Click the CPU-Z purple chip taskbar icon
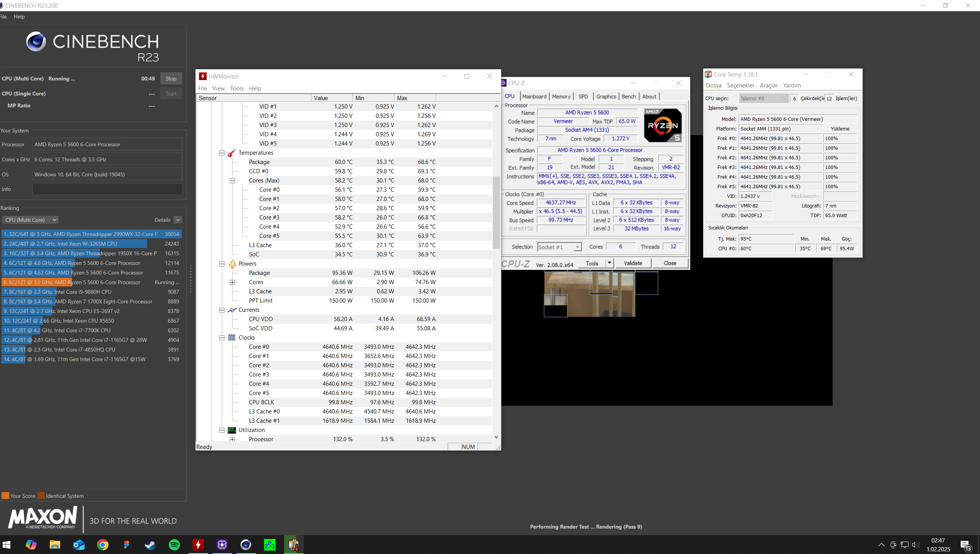 [x=222, y=544]
